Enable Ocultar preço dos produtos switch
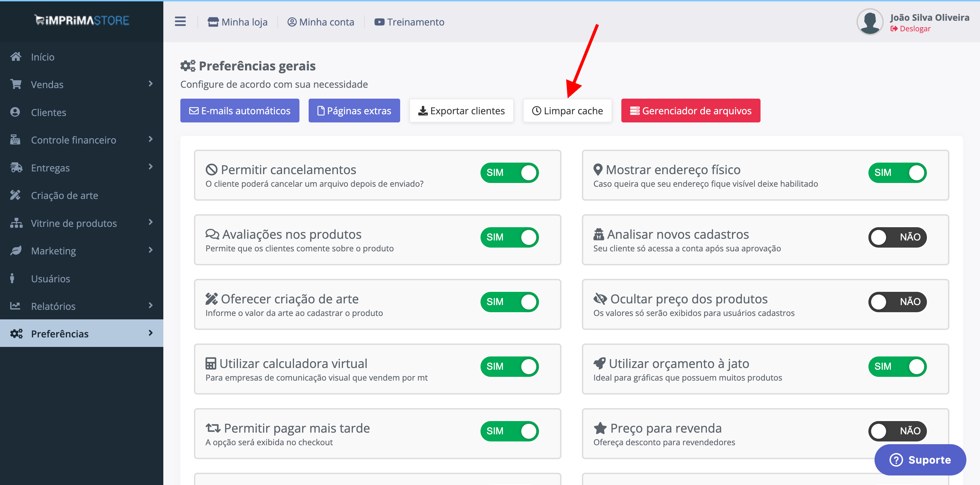This screenshot has height=485, width=980. click(897, 302)
